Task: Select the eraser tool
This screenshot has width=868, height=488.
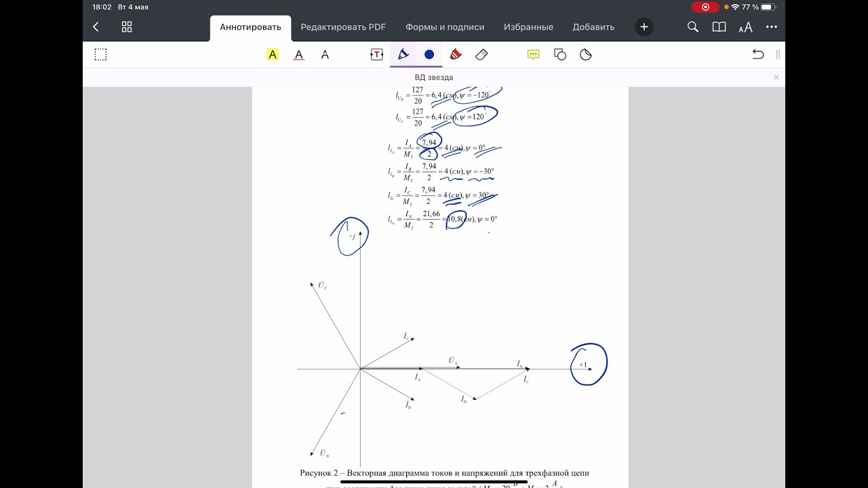Action: click(481, 54)
